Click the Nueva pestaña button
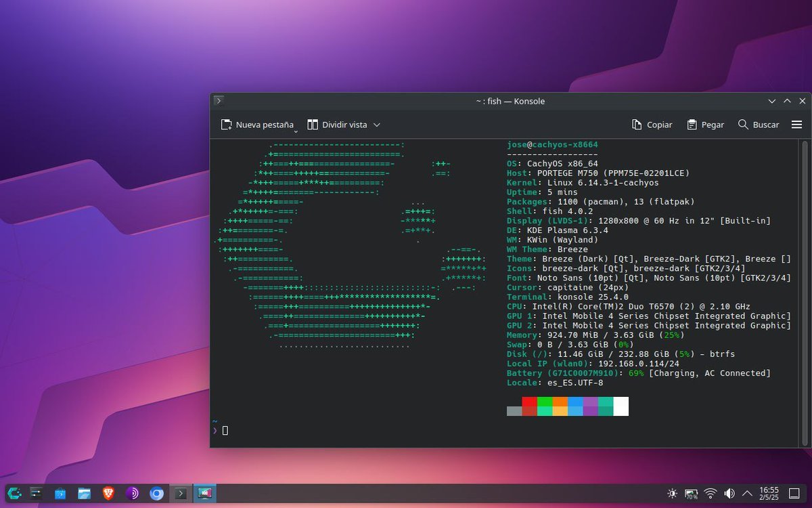 pyautogui.click(x=257, y=125)
